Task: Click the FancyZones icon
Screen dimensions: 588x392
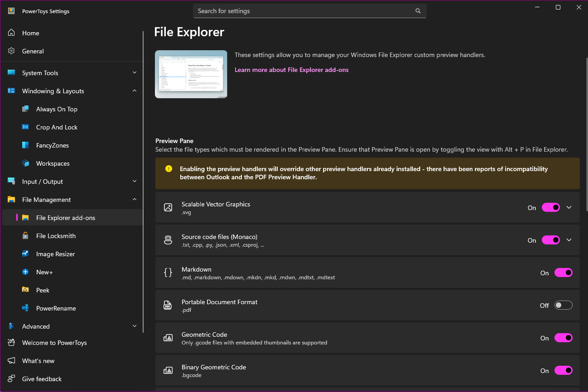Action: 26,145
